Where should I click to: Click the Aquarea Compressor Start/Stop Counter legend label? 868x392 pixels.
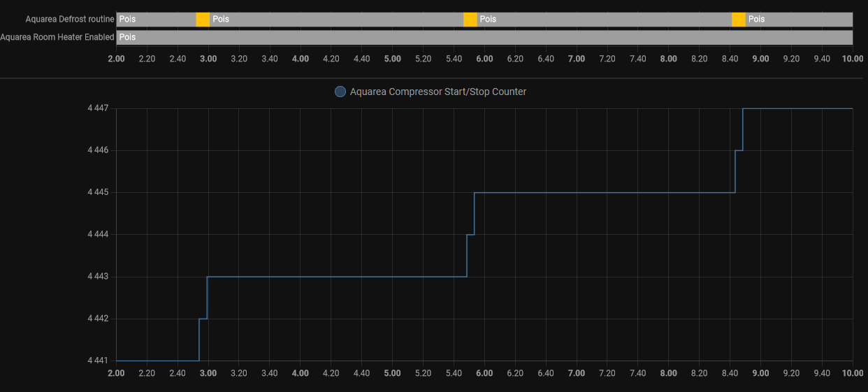[437, 92]
